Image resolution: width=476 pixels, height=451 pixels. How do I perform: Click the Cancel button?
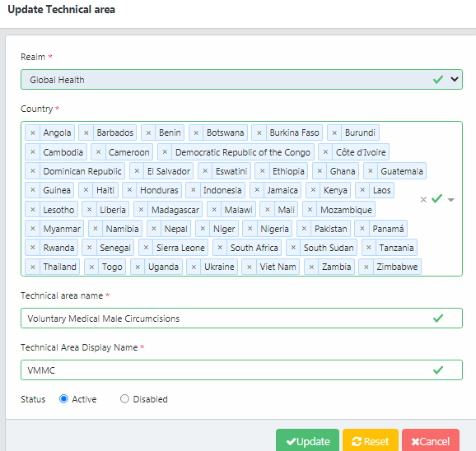[x=431, y=441]
